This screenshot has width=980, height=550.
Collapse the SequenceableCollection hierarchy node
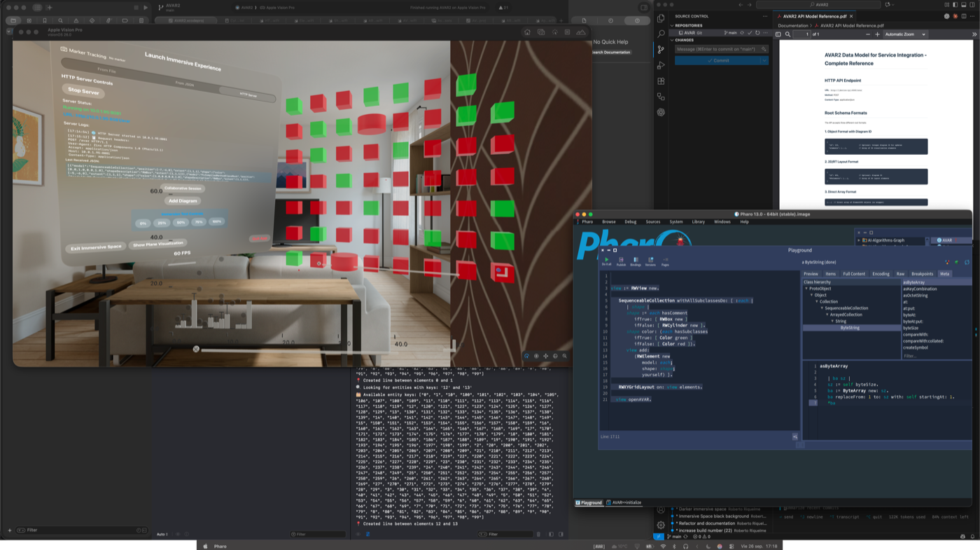tap(822, 308)
